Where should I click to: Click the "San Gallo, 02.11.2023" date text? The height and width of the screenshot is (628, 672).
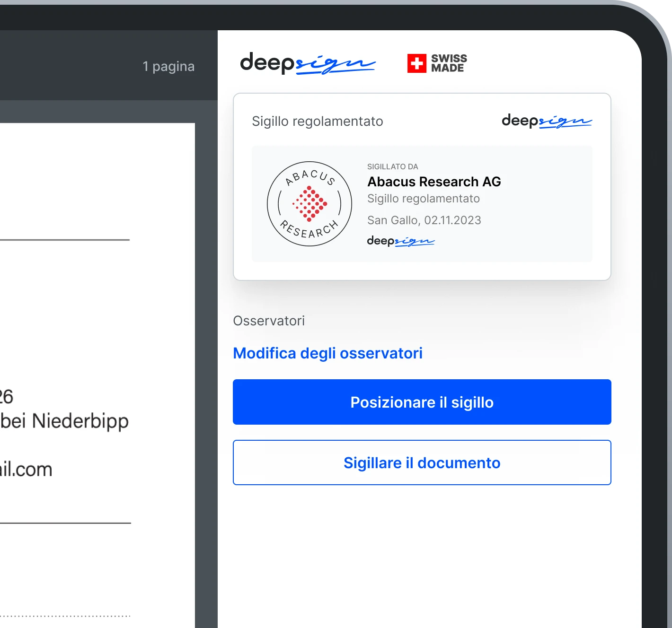click(424, 220)
